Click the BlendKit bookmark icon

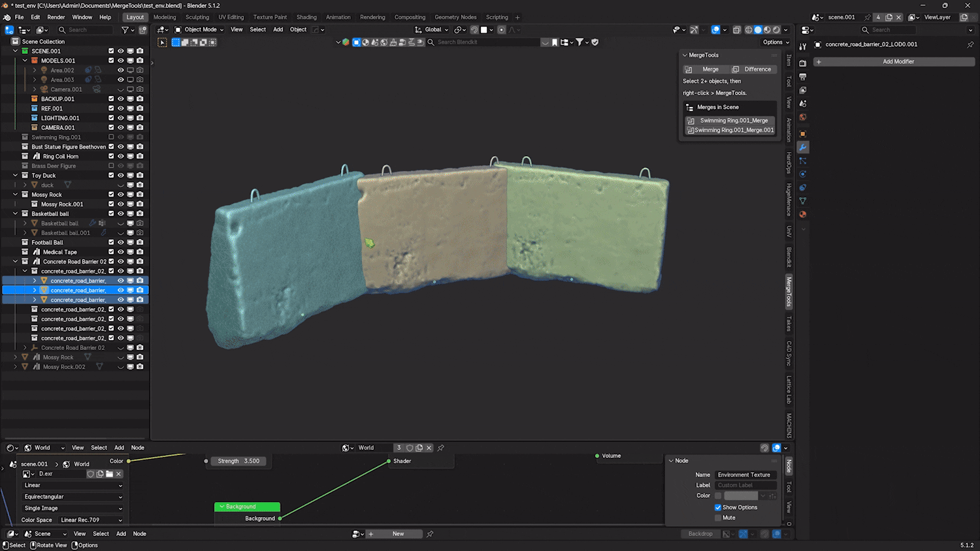point(555,42)
